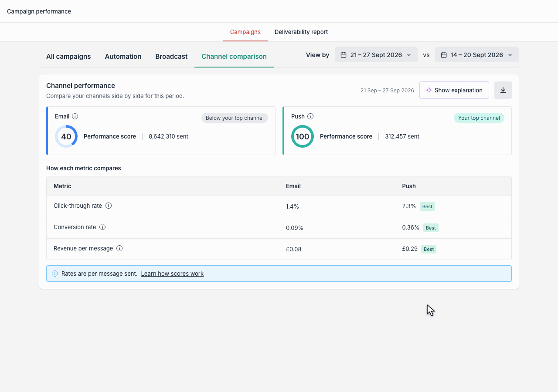Click the info icon next to Push

click(x=310, y=116)
